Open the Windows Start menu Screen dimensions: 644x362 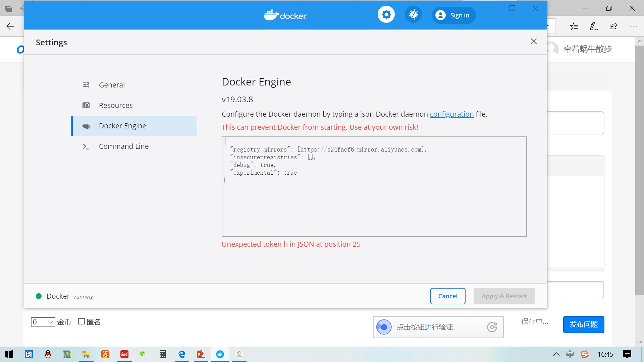(x=9, y=354)
